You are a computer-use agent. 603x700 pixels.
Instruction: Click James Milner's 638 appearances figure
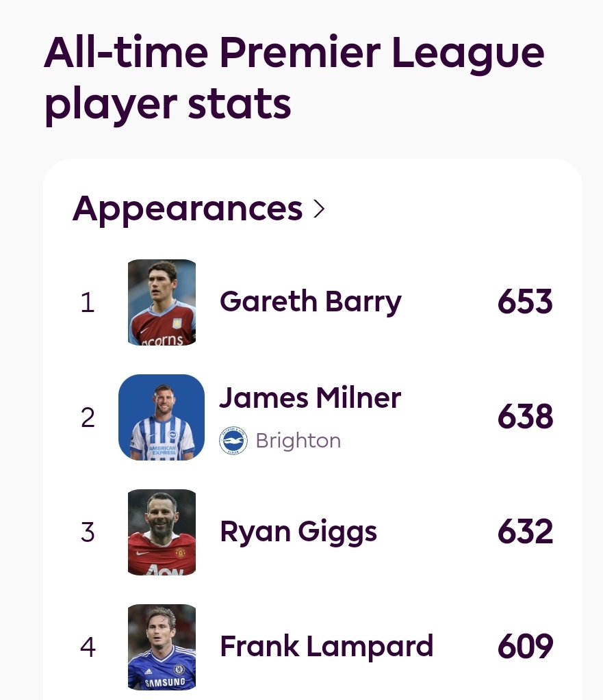point(525,416)
